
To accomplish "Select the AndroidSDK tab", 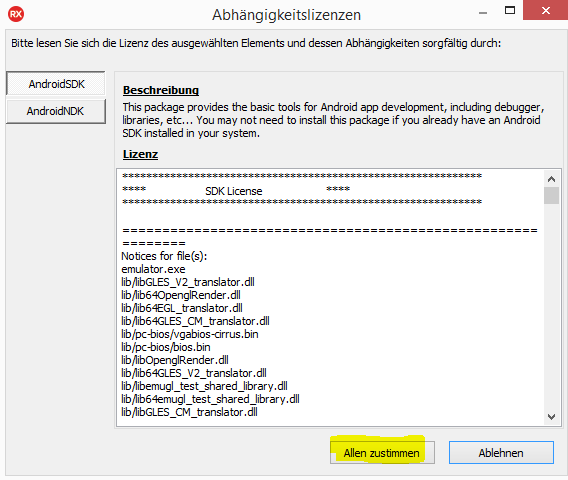I will tap(56, 84).
